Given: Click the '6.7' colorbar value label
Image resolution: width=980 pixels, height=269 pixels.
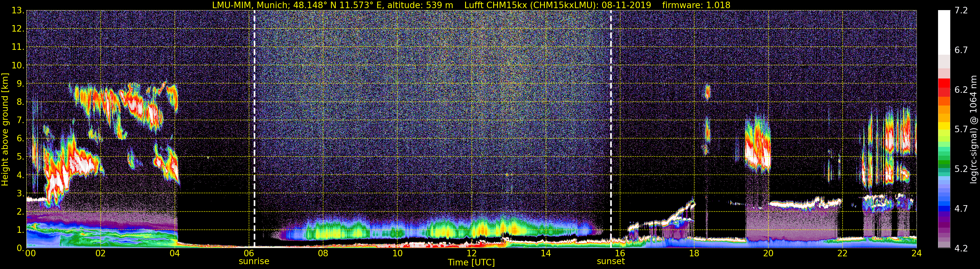Looking at the screenshot, I should tap(961, 50).
